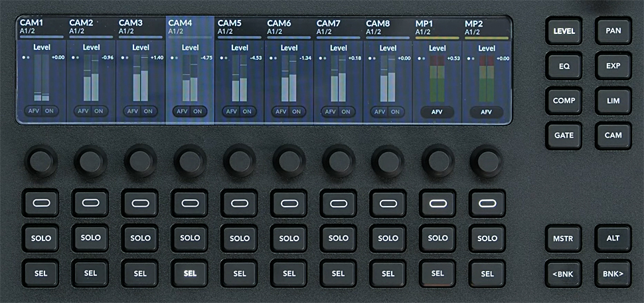644x303 pixels.
Task: Click the +1.40 level value on CAM3
Action: [157, 58]
